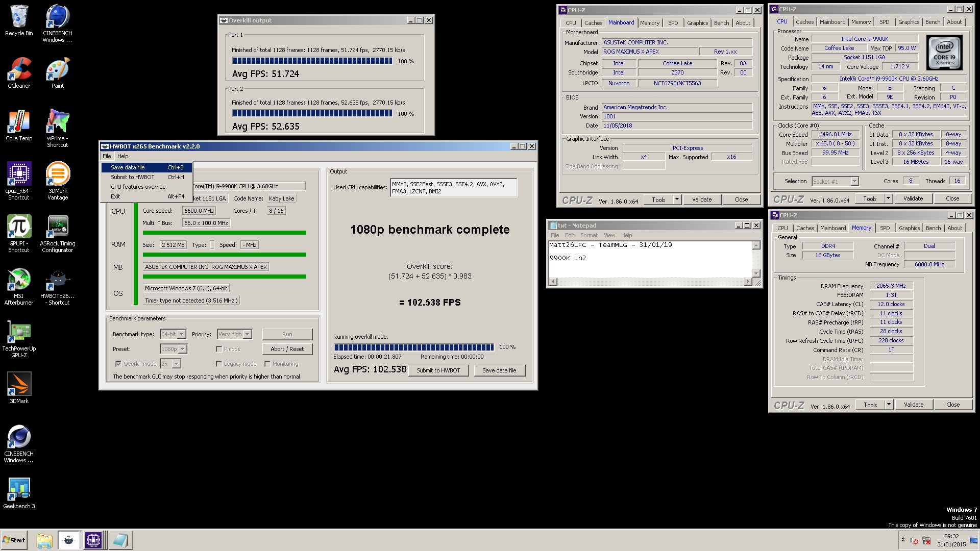Open the TechPowerUp GPU-Z icon

(19, 339)
